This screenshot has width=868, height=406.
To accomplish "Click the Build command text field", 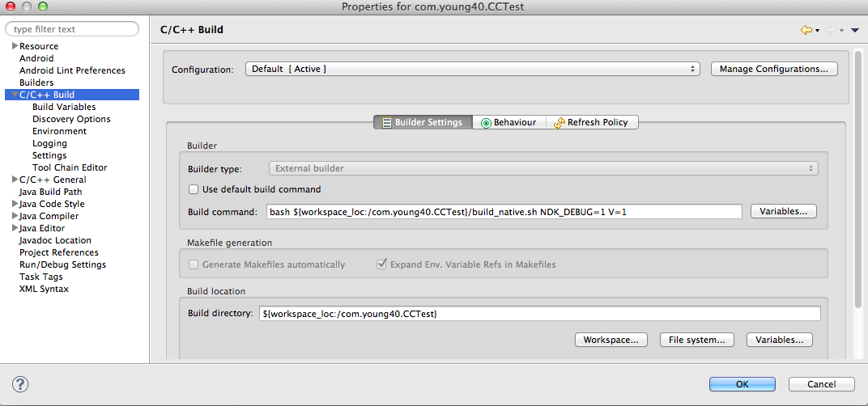I will (x=504, y=211).
